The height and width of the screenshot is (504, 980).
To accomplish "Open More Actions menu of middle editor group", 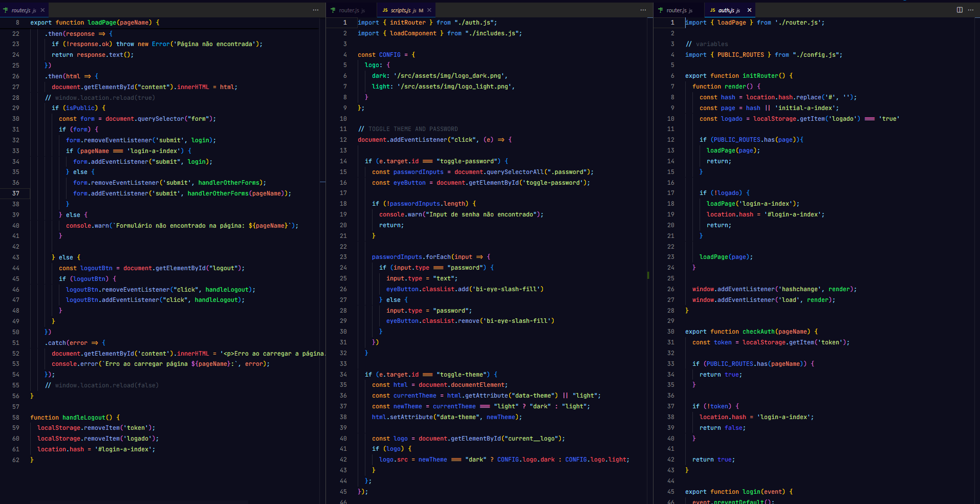I will (643, 10).
